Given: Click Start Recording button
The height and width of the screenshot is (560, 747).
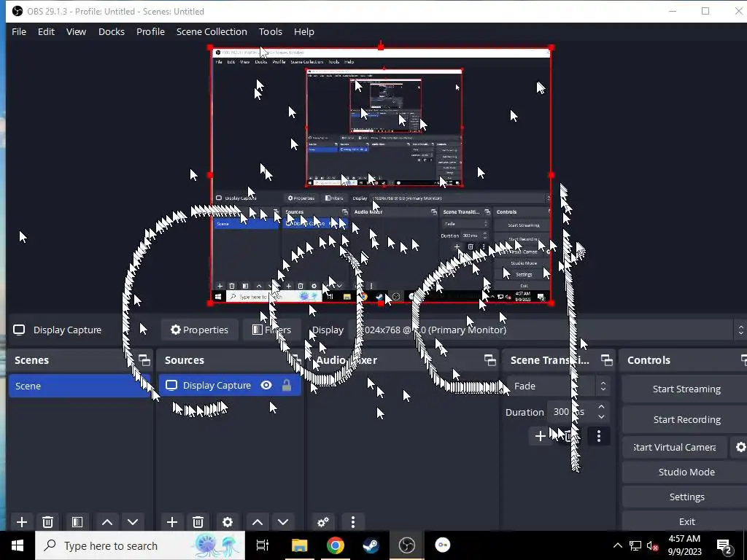Looking at the screenshot, I should [x=686, y=419].
